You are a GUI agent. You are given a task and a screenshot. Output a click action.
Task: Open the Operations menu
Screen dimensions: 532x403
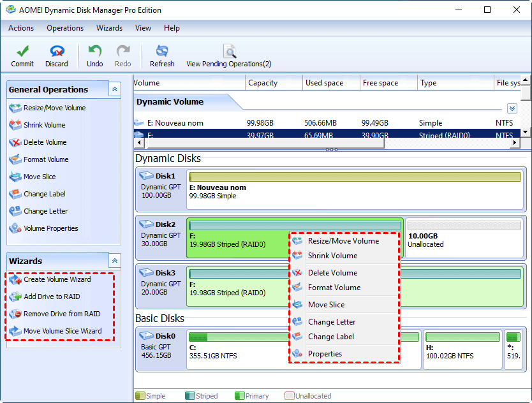tap(65, 28)
